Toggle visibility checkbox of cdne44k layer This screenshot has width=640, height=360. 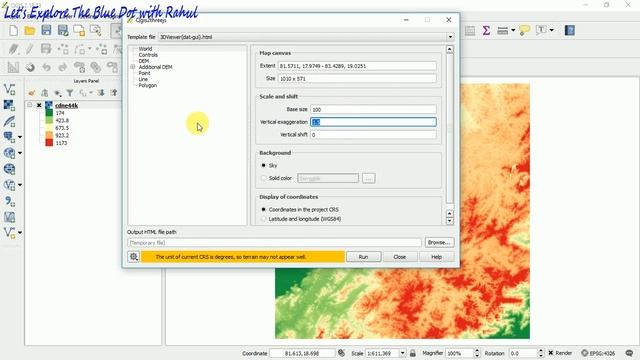pos(39,105)
